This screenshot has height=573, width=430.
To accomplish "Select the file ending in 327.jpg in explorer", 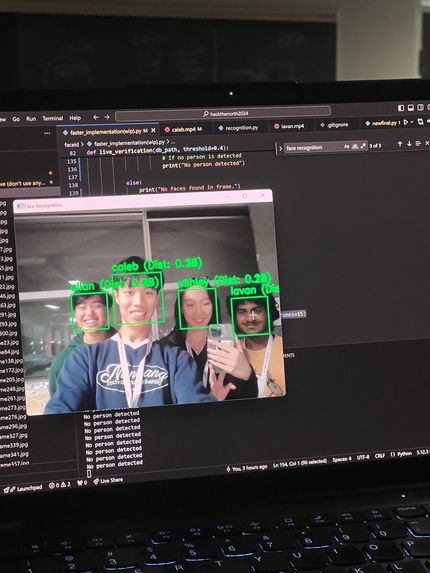I will [14, 436].
